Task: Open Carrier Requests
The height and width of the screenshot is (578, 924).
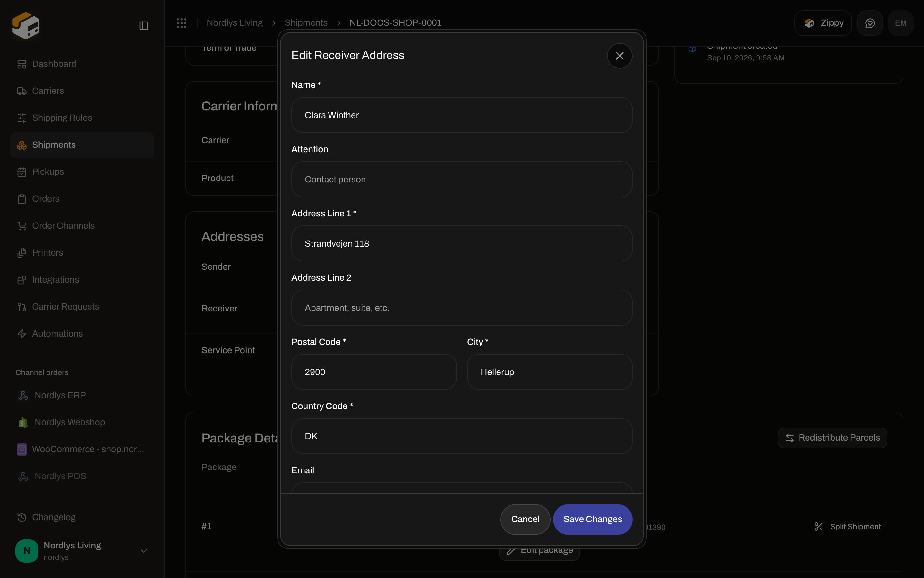Action: [82, 307]
